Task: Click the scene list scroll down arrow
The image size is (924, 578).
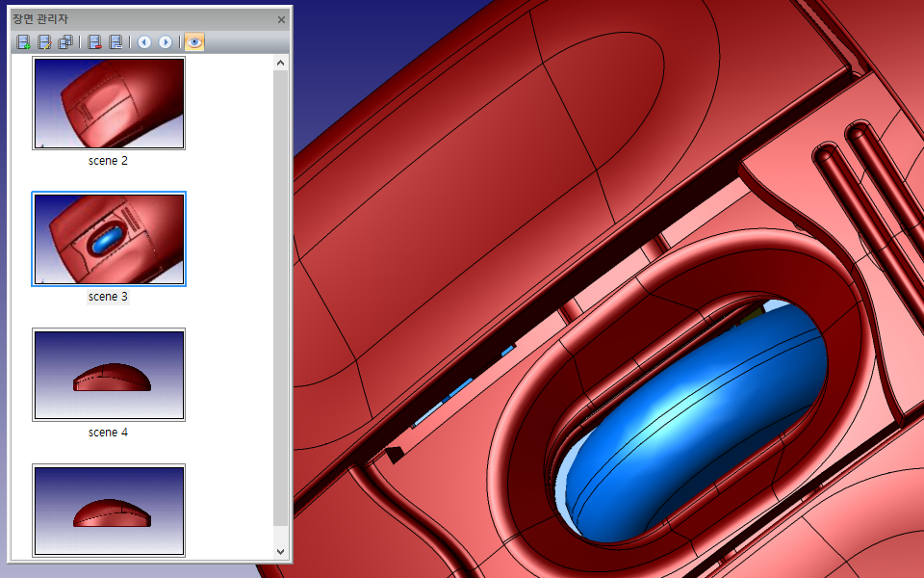Action: (280, 552)
